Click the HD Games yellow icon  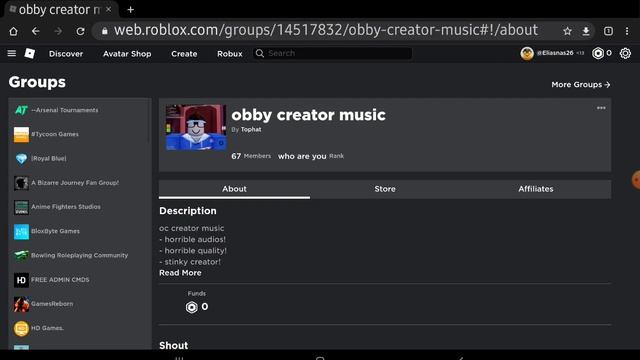point(21,328)
